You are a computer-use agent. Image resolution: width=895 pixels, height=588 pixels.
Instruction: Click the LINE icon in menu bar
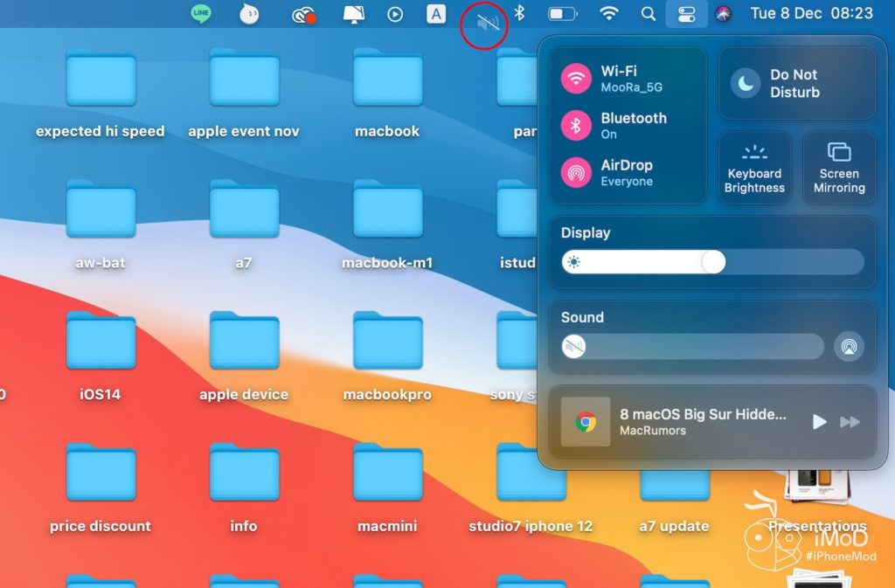click(x=201, y=13)
